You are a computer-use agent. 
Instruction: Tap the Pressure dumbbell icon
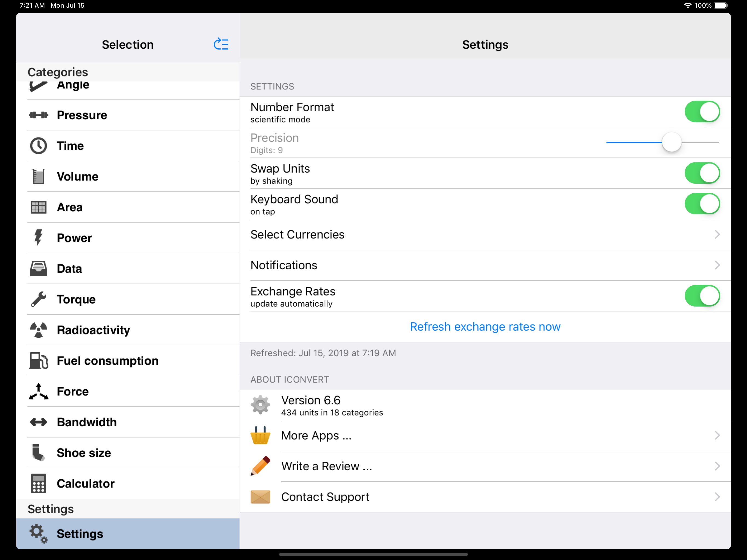pyautogui.click(x=39, y=115)
